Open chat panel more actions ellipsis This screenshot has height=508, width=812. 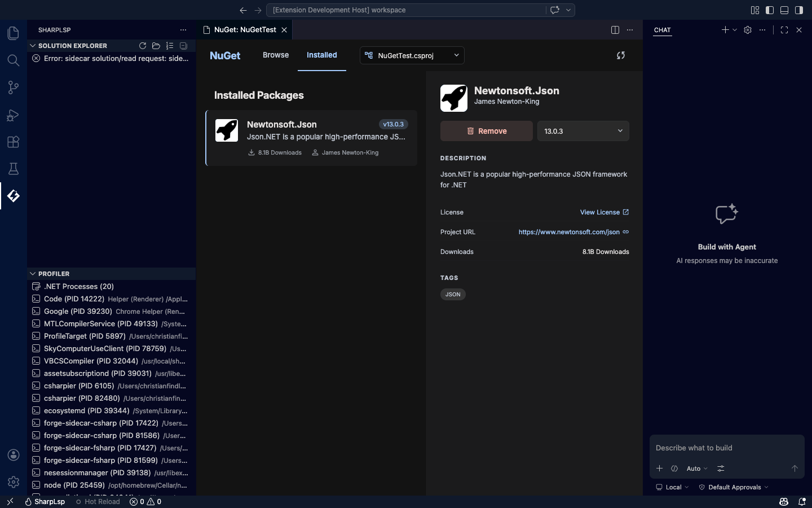point(762,30)
